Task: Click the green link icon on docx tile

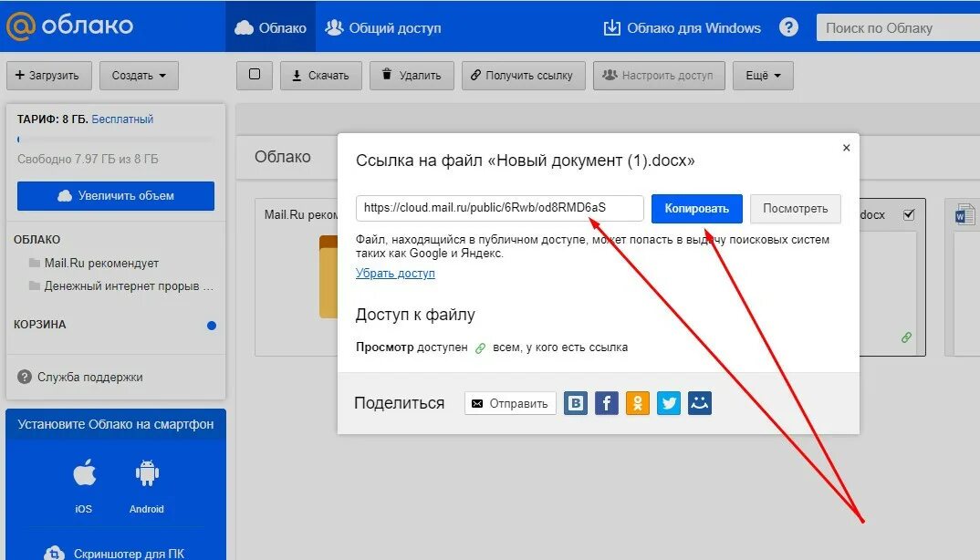Action: pos(906,337)
